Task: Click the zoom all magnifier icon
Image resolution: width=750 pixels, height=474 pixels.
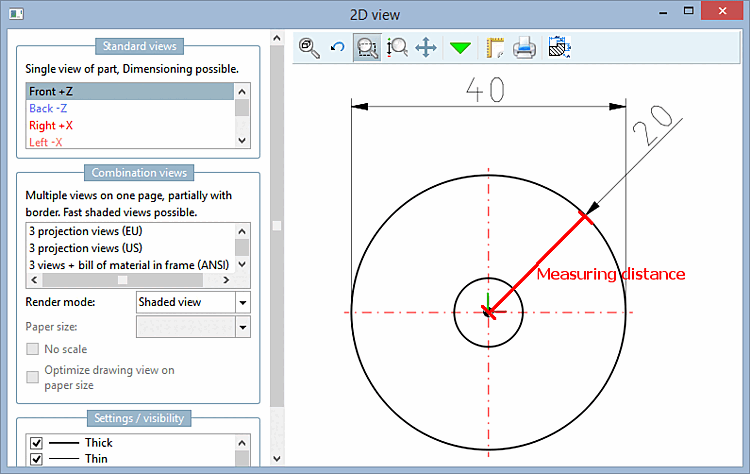Action: (310, 48)
